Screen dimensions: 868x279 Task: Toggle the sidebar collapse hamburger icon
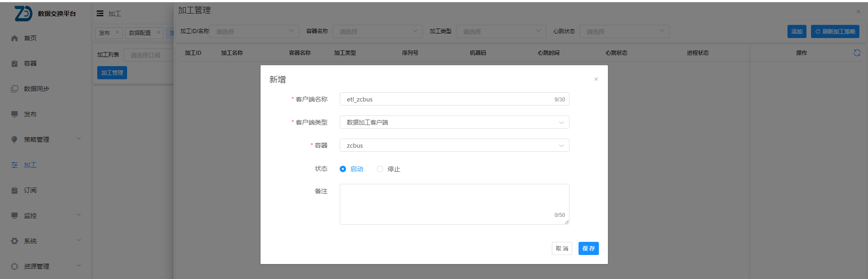coord(100,14)
